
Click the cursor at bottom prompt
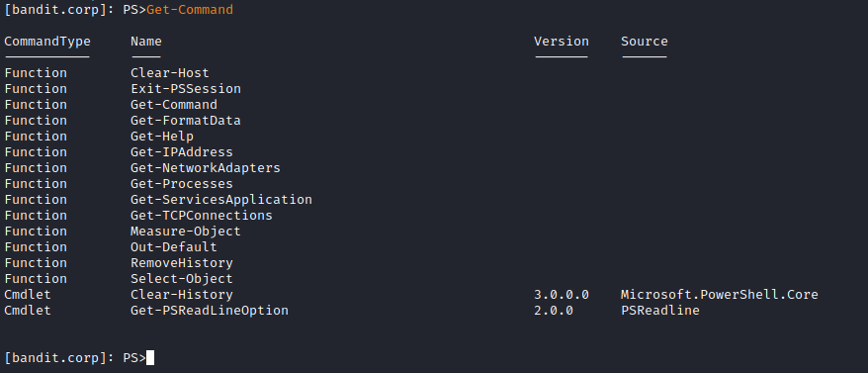click(150, 358)
